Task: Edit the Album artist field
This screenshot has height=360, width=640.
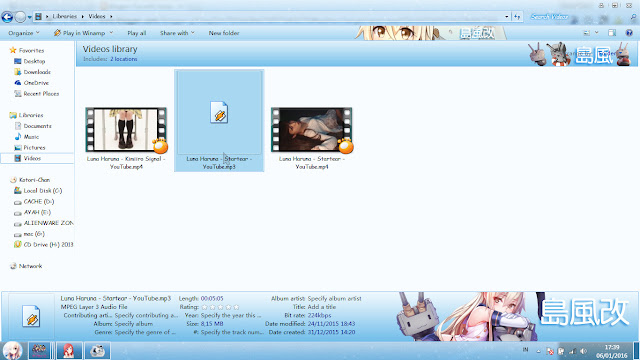Action: point(334,299)
